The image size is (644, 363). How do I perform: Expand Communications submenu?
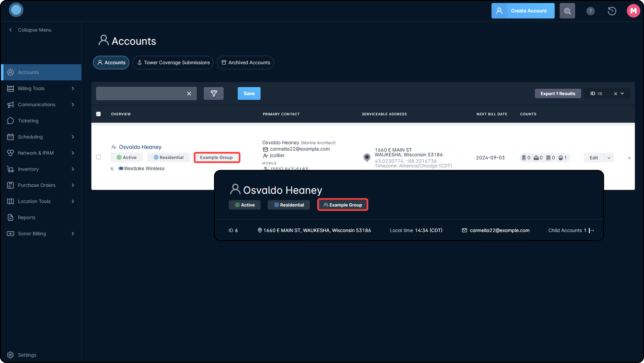pos(73,104)
